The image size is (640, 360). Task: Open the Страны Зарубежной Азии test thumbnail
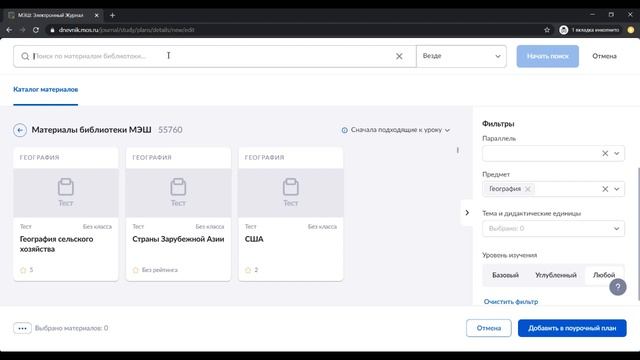coord(178,193)
